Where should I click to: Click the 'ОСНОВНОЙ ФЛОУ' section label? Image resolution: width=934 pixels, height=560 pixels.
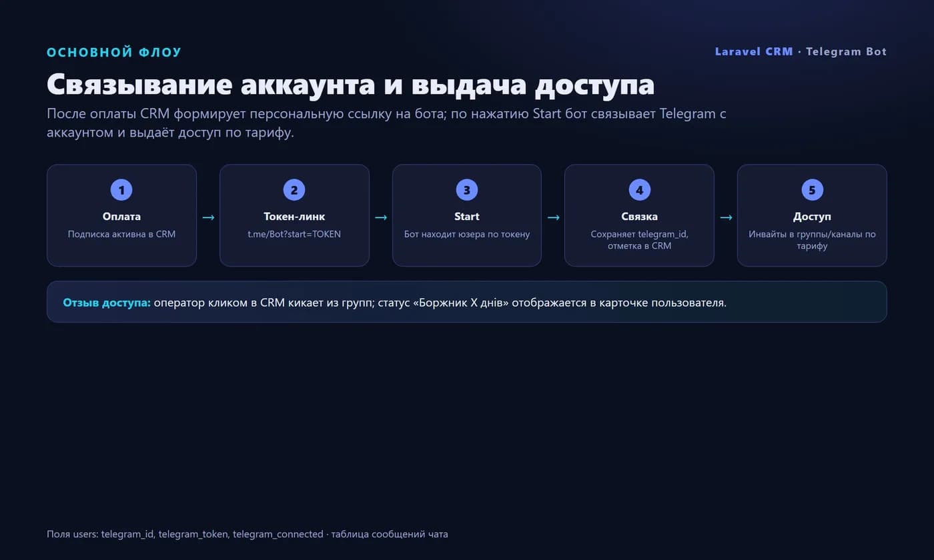[114, 53]
